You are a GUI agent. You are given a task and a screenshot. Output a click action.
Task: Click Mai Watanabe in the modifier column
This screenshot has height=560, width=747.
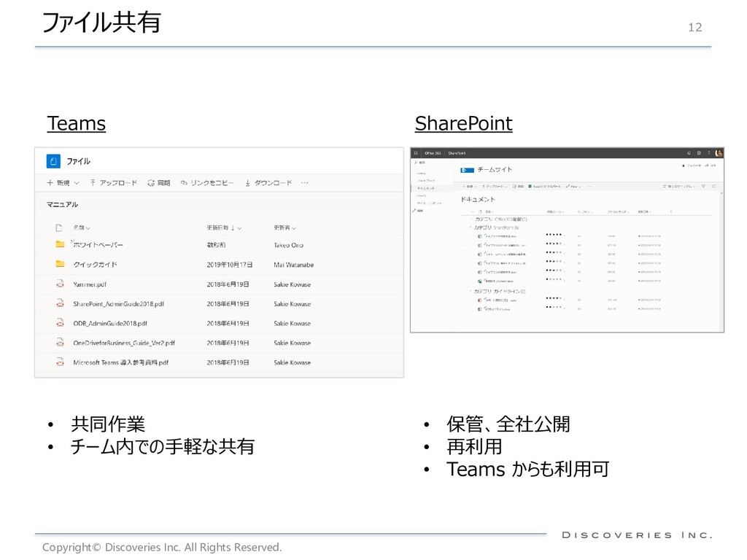(293, 265)
